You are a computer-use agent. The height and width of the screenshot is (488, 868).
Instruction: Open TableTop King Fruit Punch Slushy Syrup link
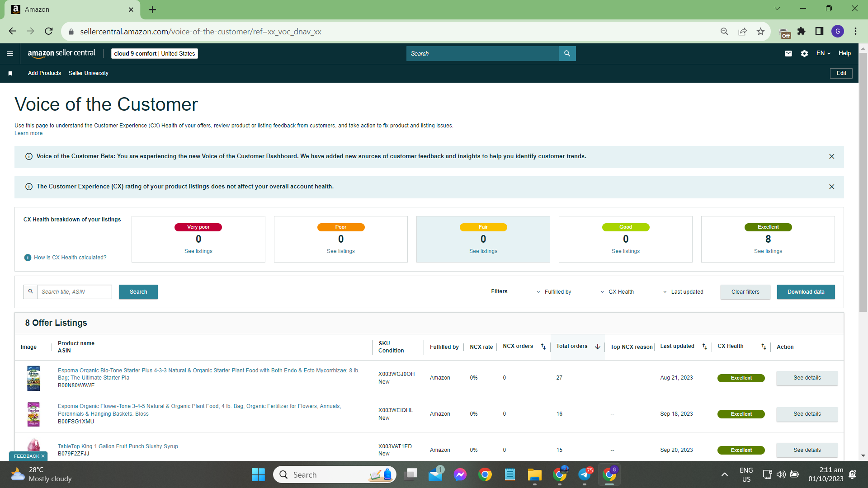118,446
